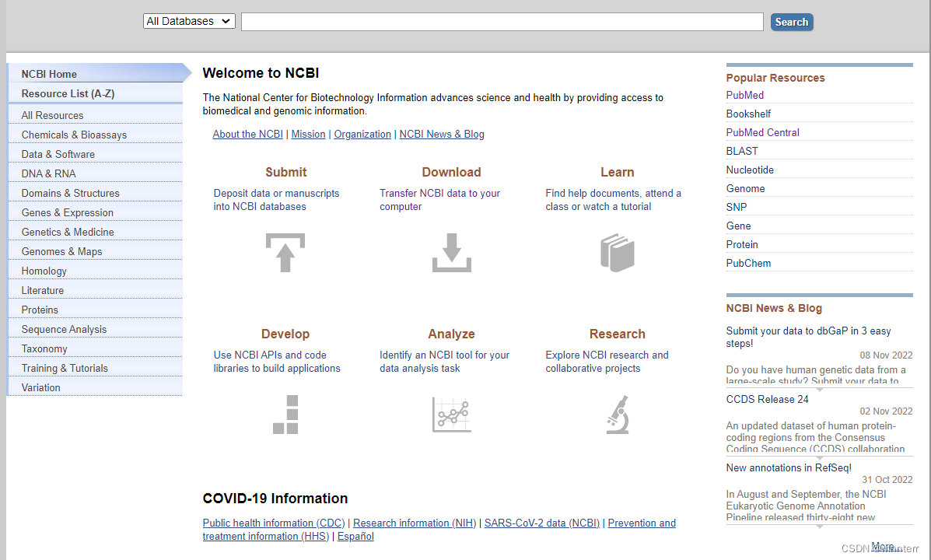Open PubChem from Popular Resources
This screenshot has height=560, width=931.
point(748,263)
